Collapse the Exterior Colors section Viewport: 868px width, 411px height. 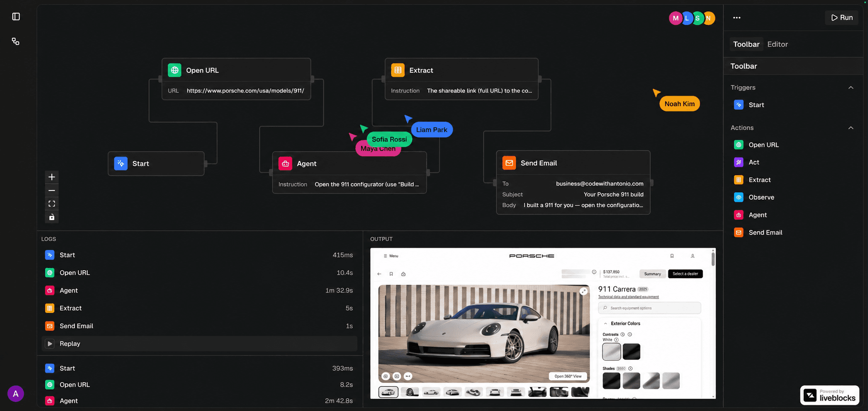[606, 323]
